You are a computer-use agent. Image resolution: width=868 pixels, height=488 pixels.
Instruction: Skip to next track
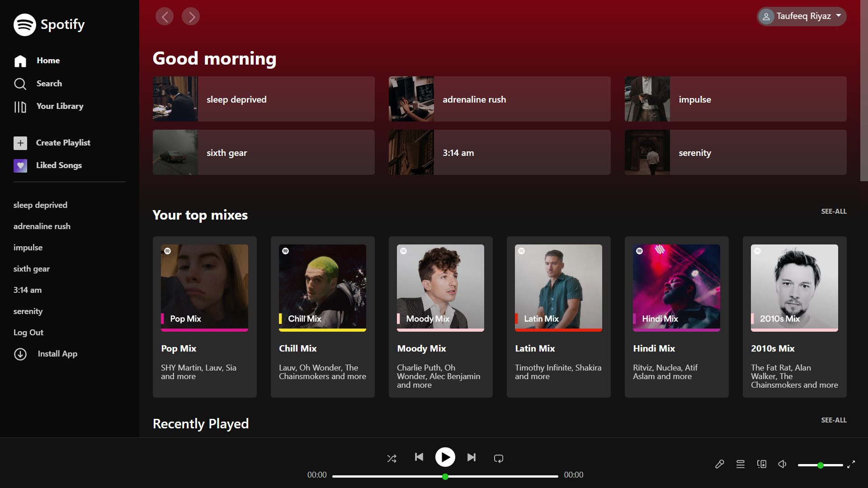[x=472, y=457]
